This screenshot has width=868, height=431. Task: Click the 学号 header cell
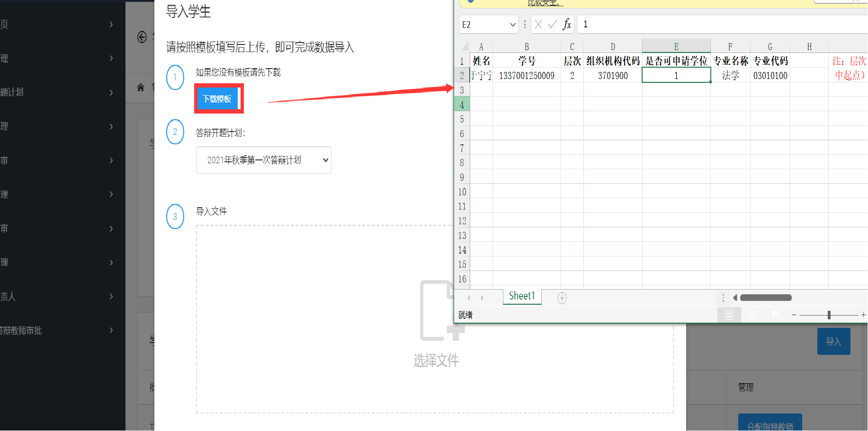pyautogui.click(x=527, y=61)
